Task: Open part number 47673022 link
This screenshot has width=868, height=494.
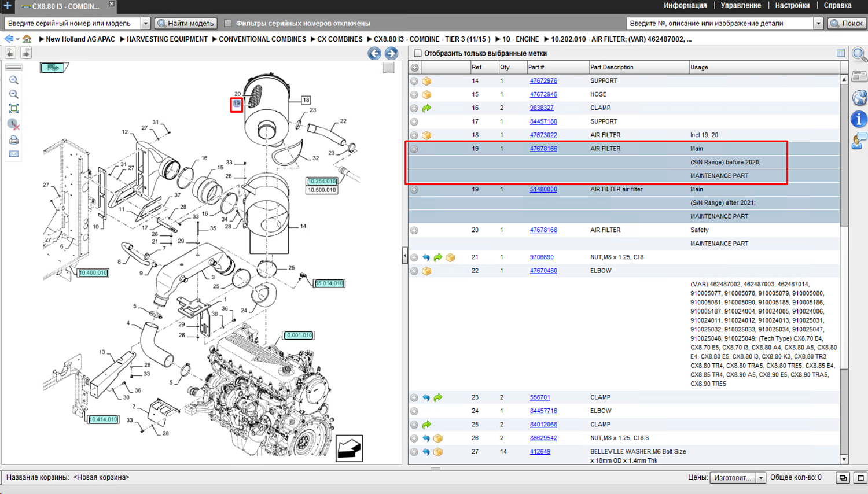Action: coord(543,135)
